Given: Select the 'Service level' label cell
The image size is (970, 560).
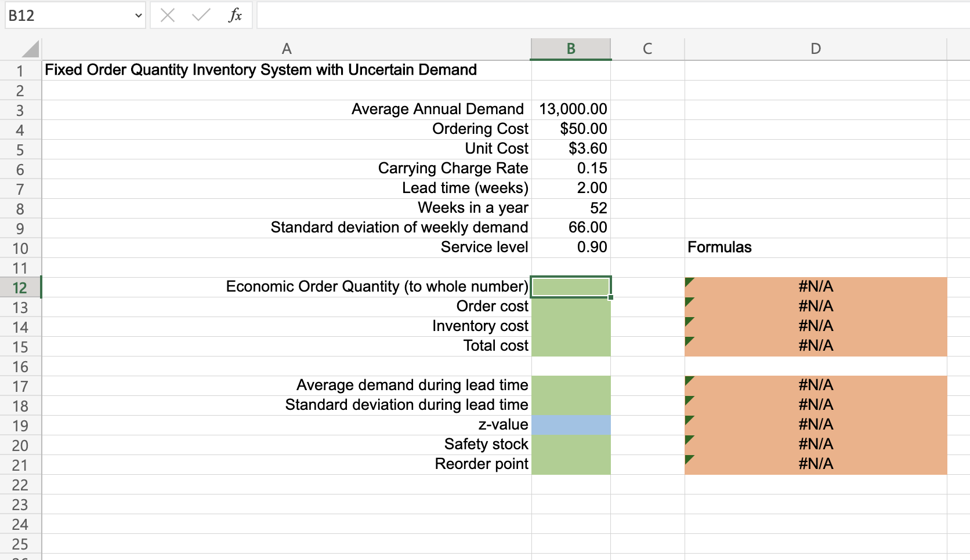Looking at the screenshot, I should tap(287, 248).
